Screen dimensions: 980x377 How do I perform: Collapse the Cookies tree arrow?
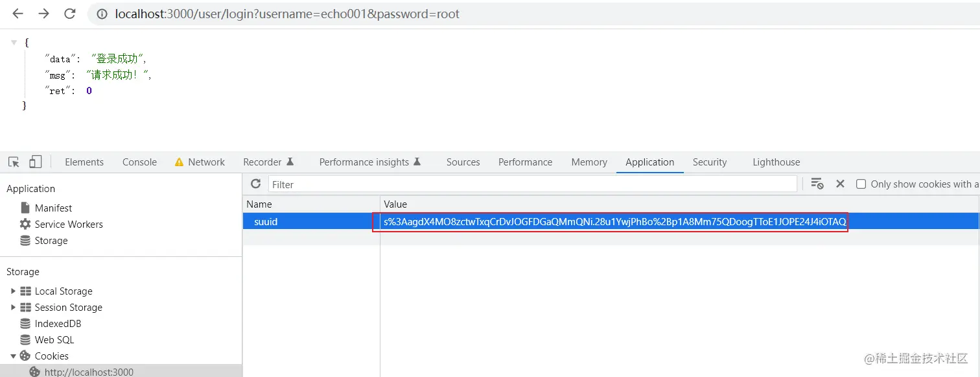coord(13,356)
